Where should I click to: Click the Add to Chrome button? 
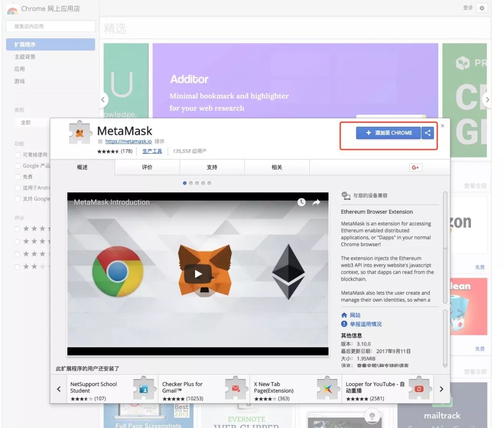point(388,133)
